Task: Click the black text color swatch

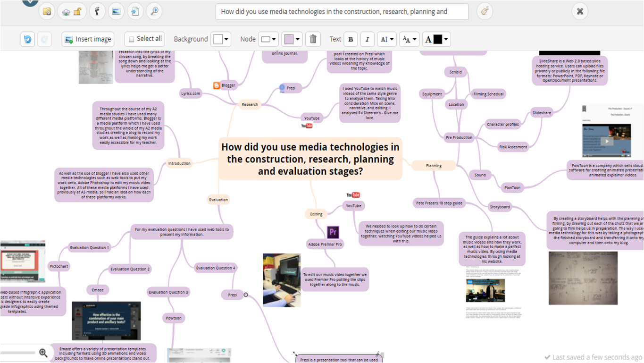Action: (437, 39)
